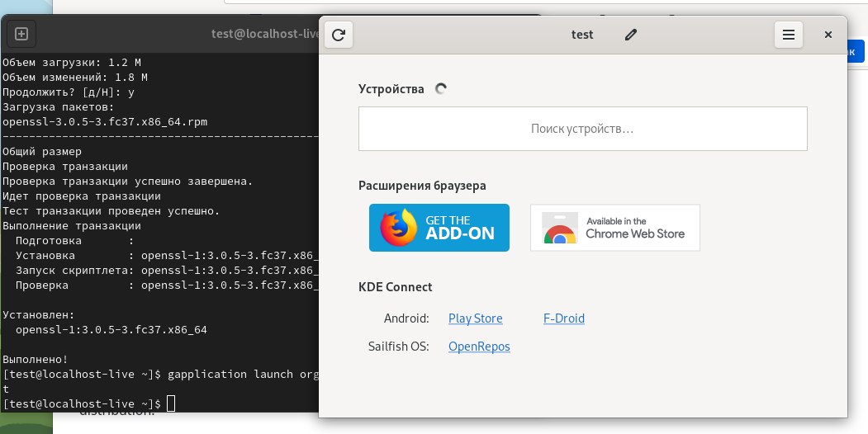Follow the F-Droid link
The width and height of the screenshot is (868, 434).
[x=564, y=318]
